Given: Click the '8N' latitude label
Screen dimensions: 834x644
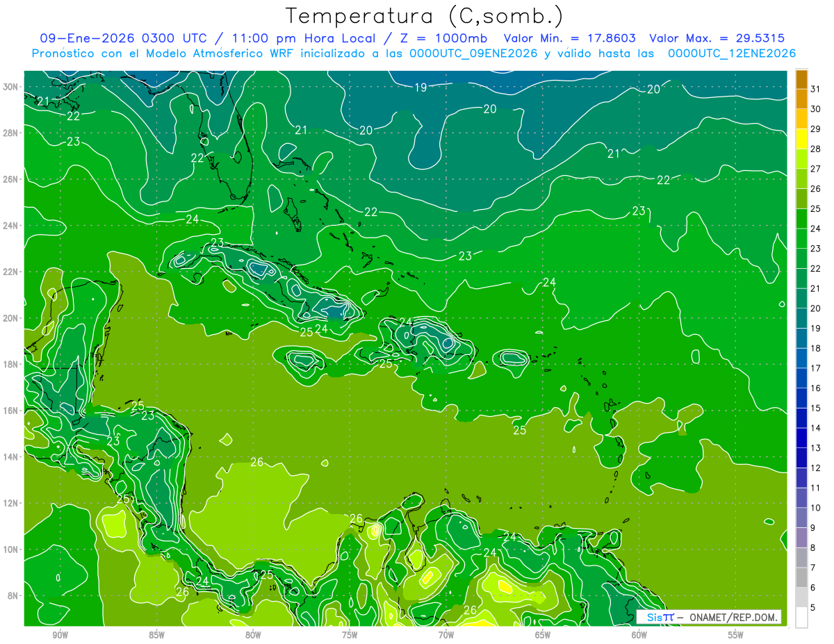Looking at the screenshot, I should 15,596.
